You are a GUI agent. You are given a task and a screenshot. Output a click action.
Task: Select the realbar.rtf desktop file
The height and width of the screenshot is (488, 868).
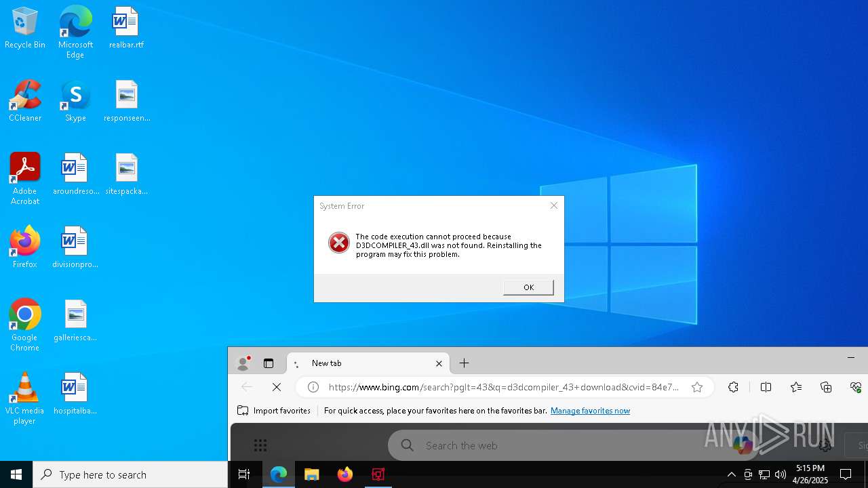(126, 28)
